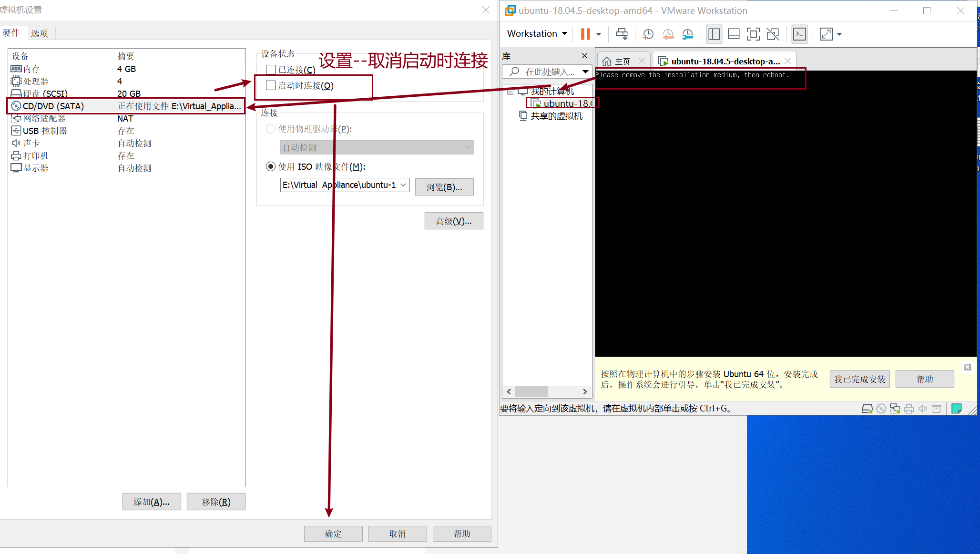
Task: Click 帮助 at the settings dialog bottom
Action: (462, 533)
